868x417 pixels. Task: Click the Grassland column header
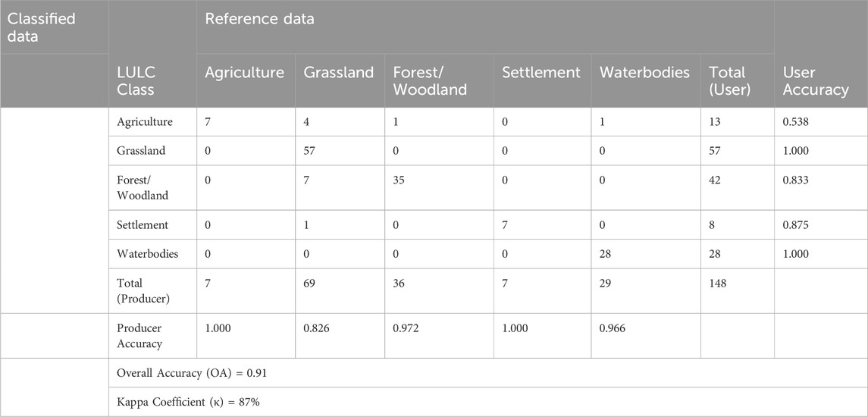[340, 81]
